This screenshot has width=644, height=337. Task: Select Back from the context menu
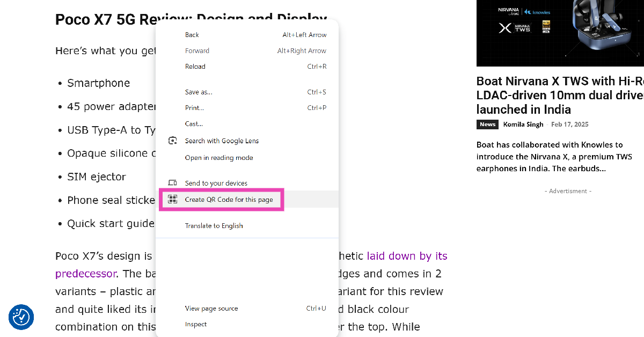pos(192,35)
